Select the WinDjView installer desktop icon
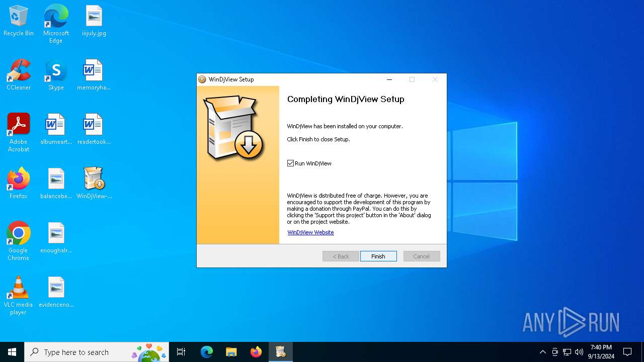Image resolution: width=644 pixels, height=362 pixels. [x=94, y=184]
